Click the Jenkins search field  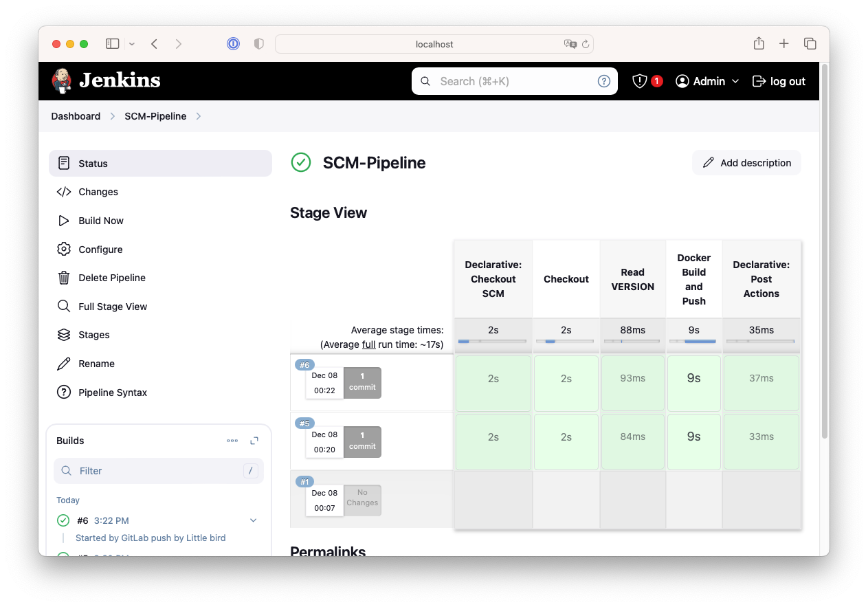[x=515, y=81]
